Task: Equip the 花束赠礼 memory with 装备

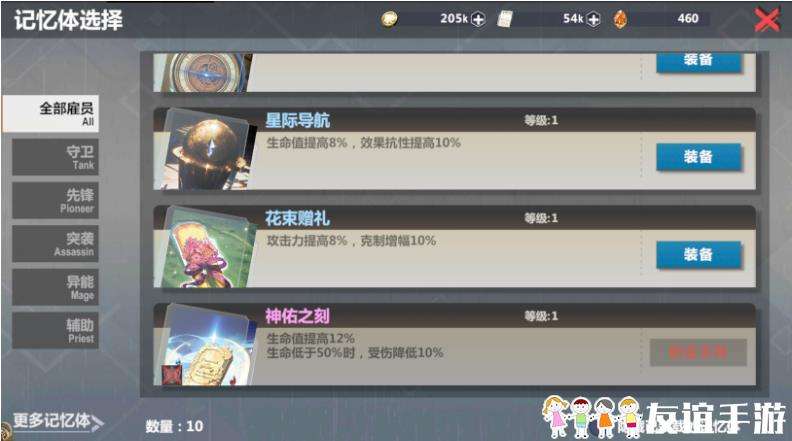Action: pyautogui.click(x=699, y=255)
